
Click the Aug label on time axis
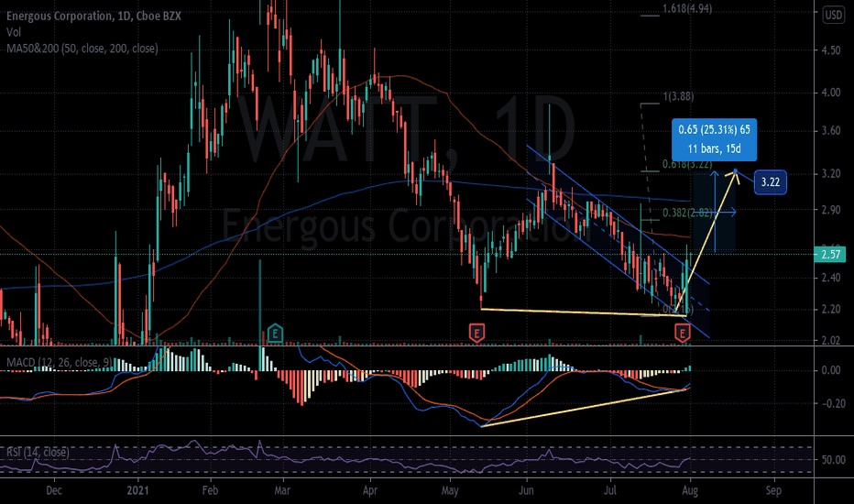[690, 490]
